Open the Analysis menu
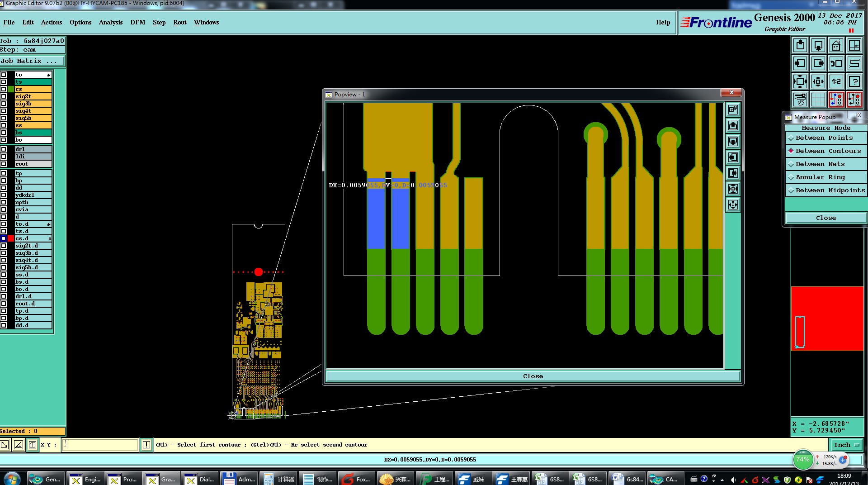The width and height of the screenshot is (868, 485). point(111,22)
